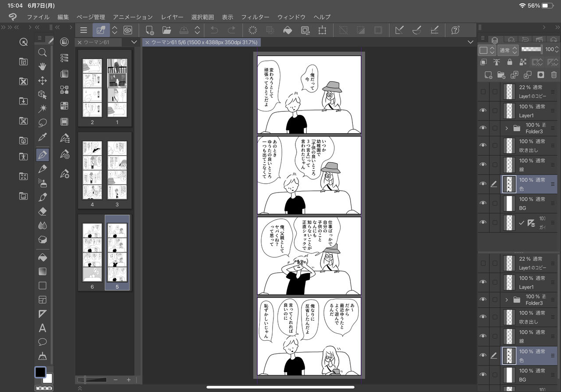Click the New document icon

149,30
